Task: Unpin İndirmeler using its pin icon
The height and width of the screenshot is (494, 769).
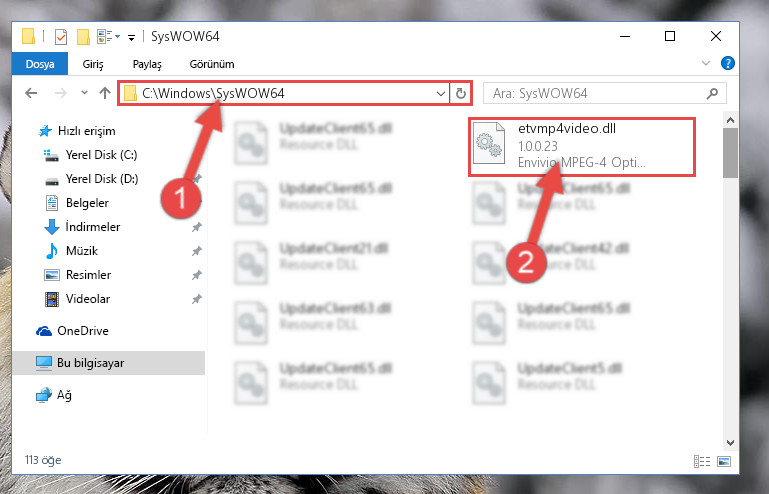Action: (x=196, y=227)
